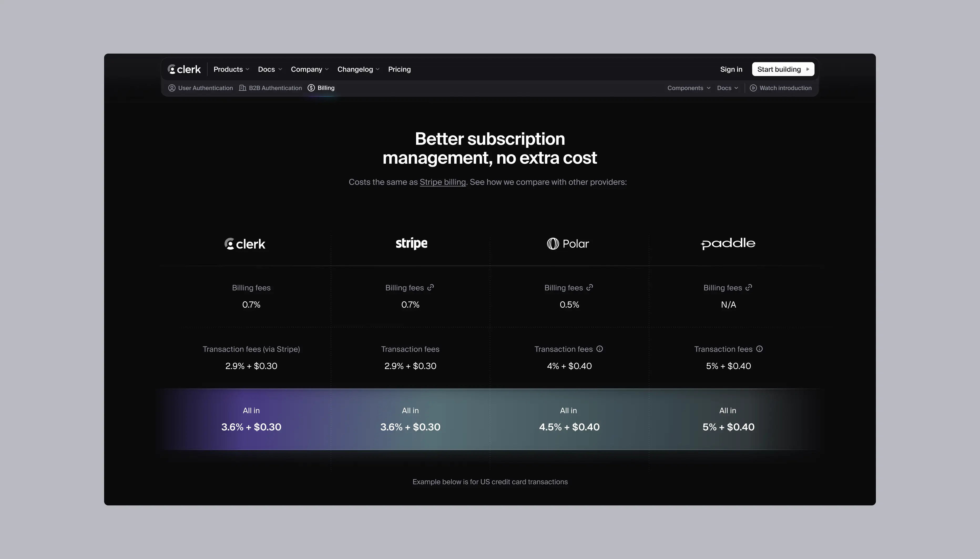Open the Stripe Billing fees link icon
This screenshot has width=980, height=559.
coord(431,288)
